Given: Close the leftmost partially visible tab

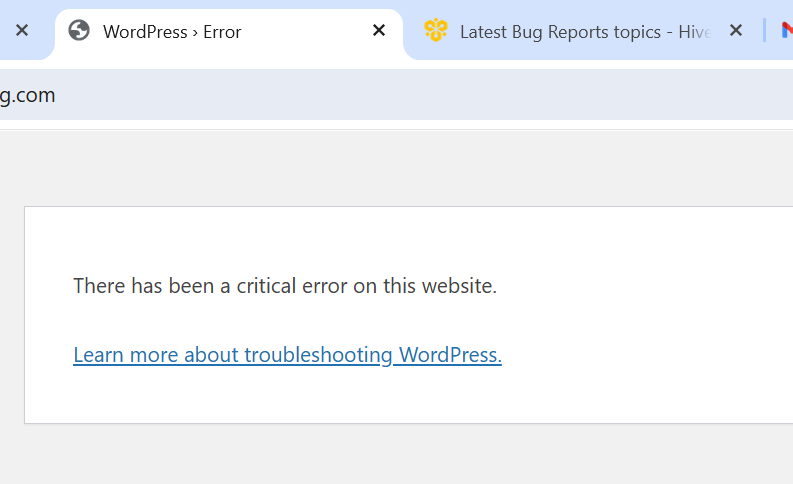Looking at the screenshot, I should coord(22,31).
